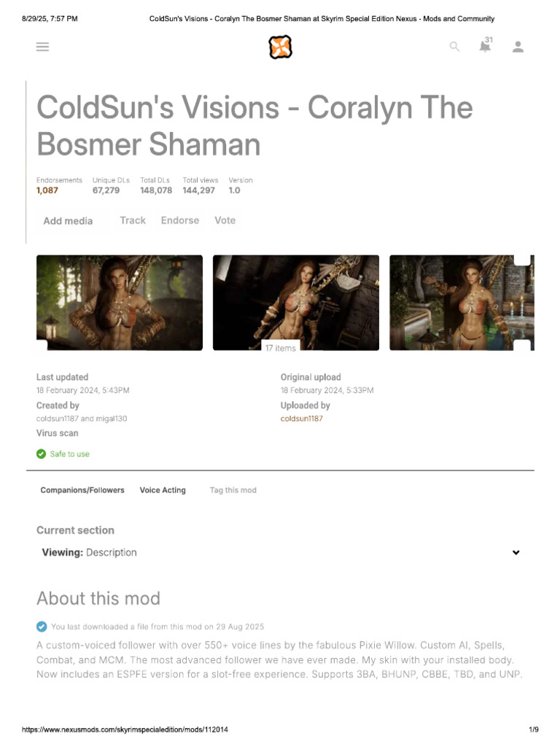The width and height of the screenshot is (560, 747).
Task: Select the Voice Acting tag
Action: pyautogui.click(x=163, y=489)
